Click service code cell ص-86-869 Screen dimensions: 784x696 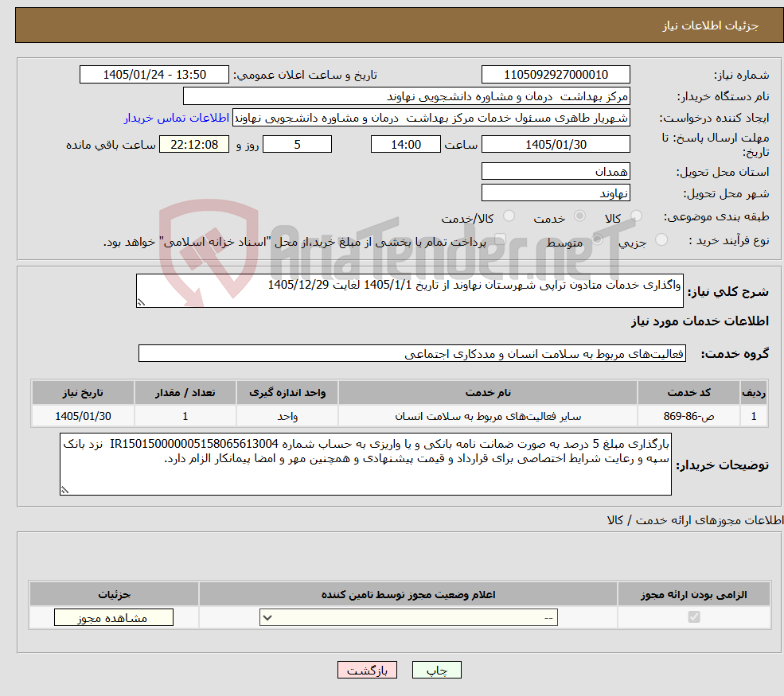[688, 416]
